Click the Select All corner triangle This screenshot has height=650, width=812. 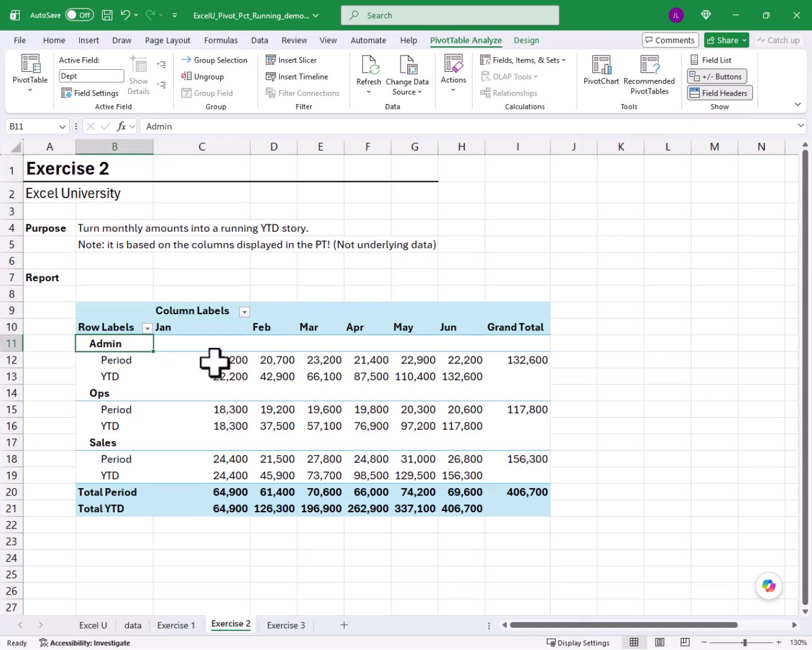16,147
